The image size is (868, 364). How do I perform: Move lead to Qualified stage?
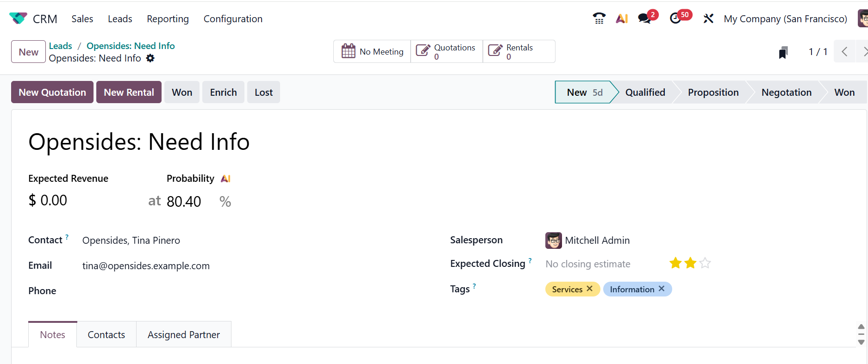(645, 92)
